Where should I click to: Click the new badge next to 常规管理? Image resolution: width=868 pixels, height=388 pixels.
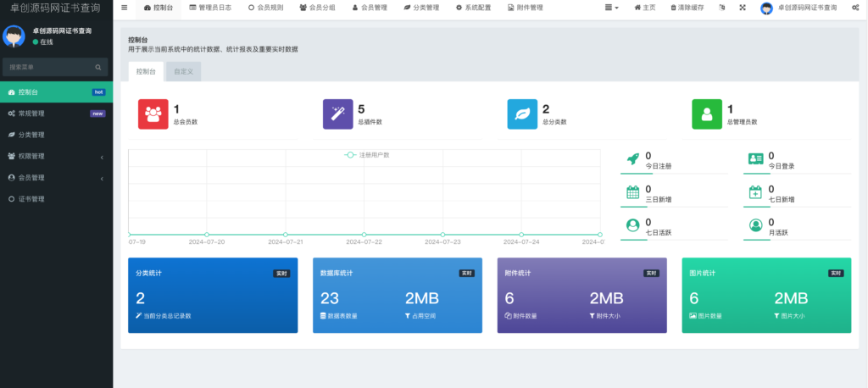click(x=97, y=114)
